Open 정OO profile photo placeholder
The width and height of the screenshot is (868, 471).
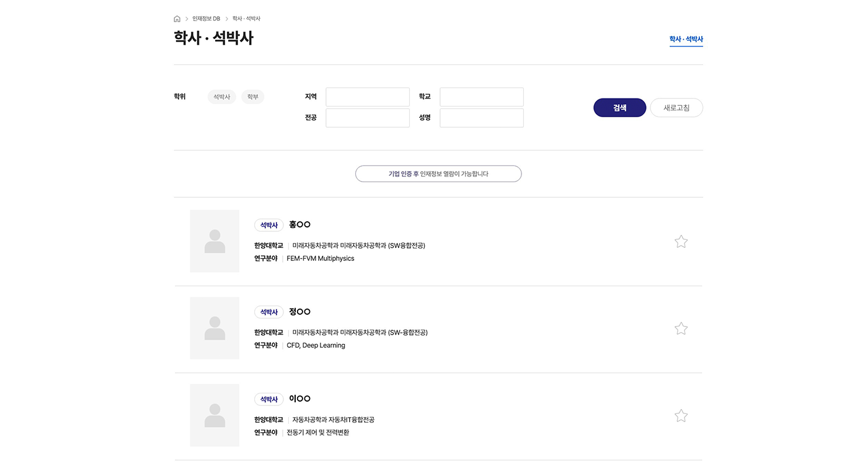pyautogui.click(x=215, y=328)
